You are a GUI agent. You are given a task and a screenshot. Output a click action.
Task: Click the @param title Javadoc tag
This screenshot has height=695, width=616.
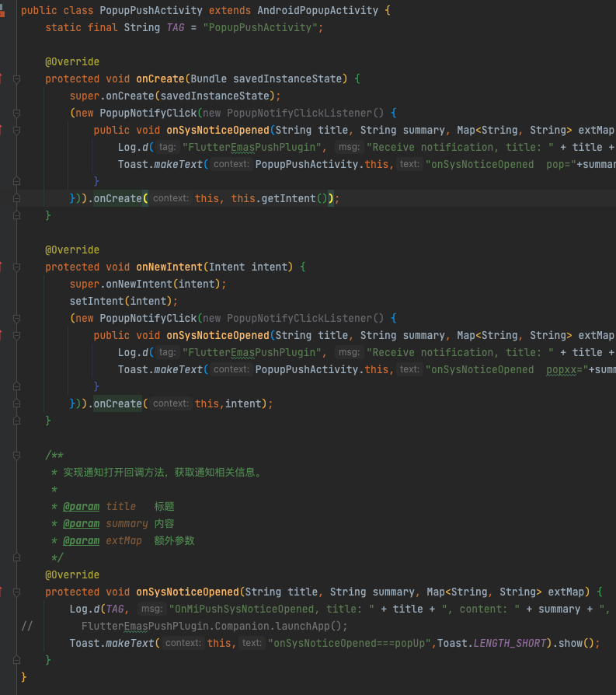(82, 507)
